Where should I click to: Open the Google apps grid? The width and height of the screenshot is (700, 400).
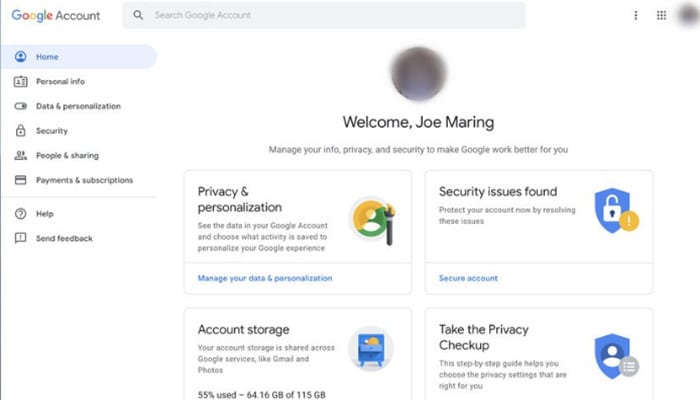[662, 16]
